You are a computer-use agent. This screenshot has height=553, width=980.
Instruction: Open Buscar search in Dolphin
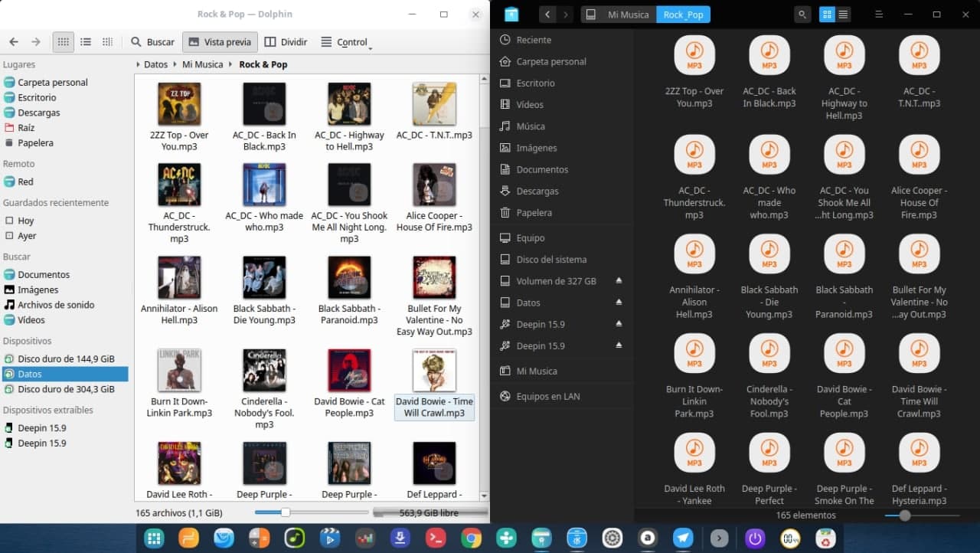pos(152,42)
